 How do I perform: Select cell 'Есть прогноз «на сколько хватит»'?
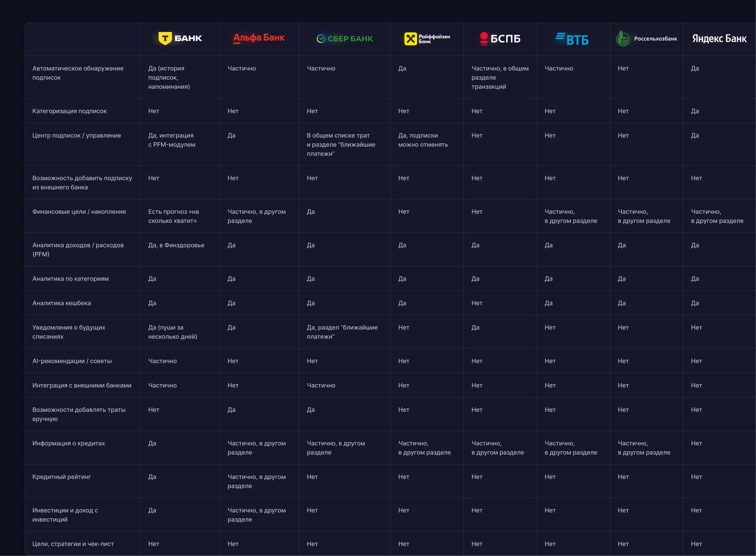(173, 216)
